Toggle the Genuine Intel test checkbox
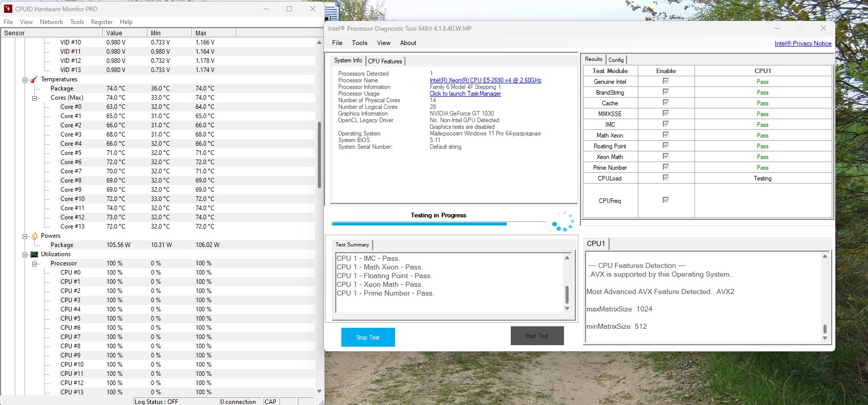The width and height of the screenshot is (868, 405). [666, 81]
